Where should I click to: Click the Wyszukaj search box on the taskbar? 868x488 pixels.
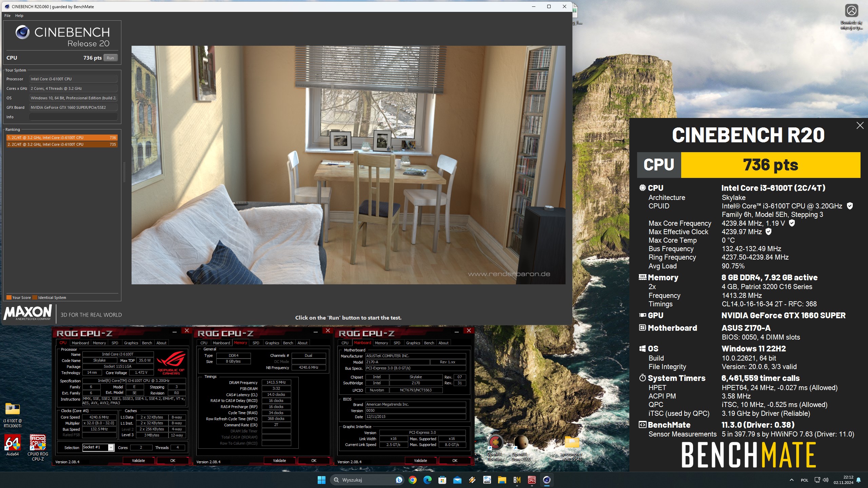point(367,480)
